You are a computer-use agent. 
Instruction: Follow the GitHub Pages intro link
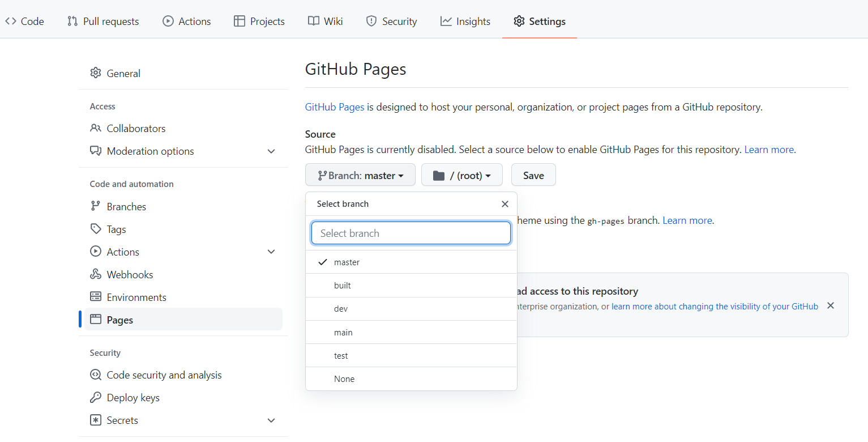[x=335, y=107]
